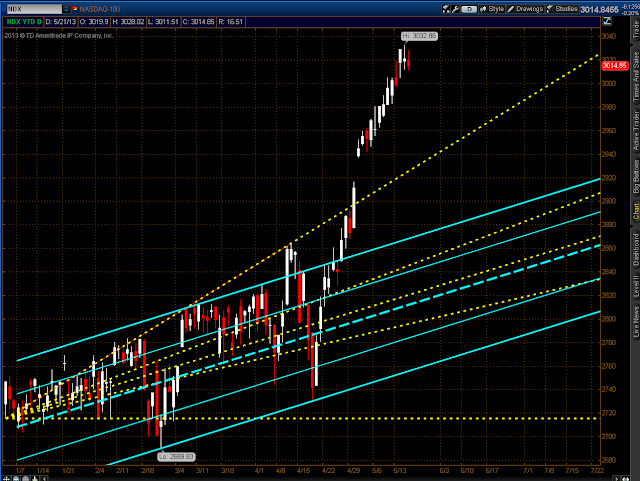Viewport: 640px width, 481px height.
Task: Open the Drawings menu
Action: (x=525, y=9)
